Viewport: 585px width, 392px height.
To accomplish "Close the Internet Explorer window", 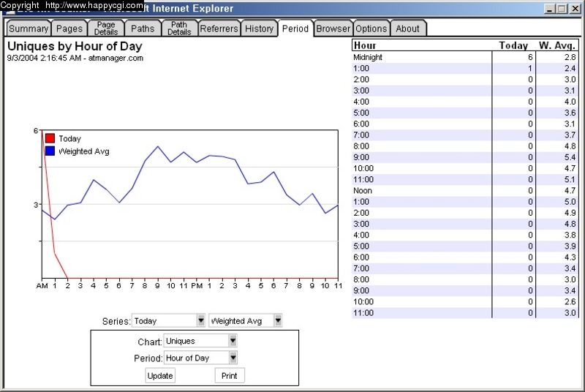I will click(x=575, y=9).
